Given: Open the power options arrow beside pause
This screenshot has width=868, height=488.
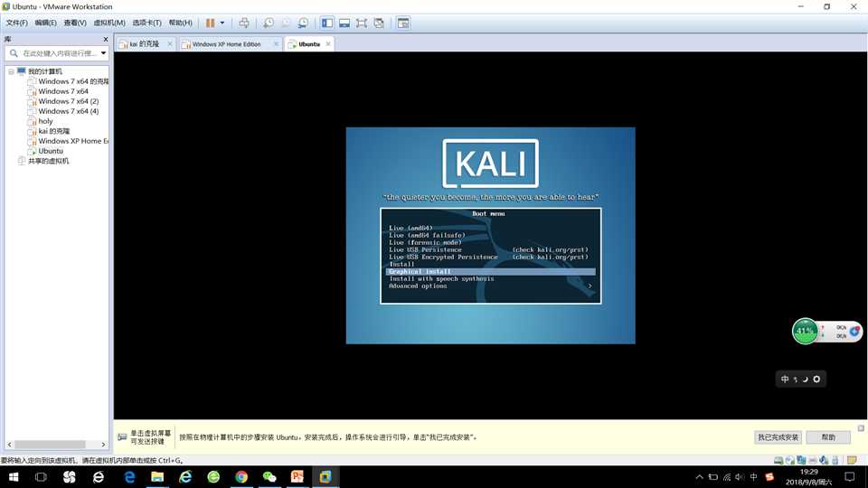Looking at the screenshot, I should (x=222, y=23).
